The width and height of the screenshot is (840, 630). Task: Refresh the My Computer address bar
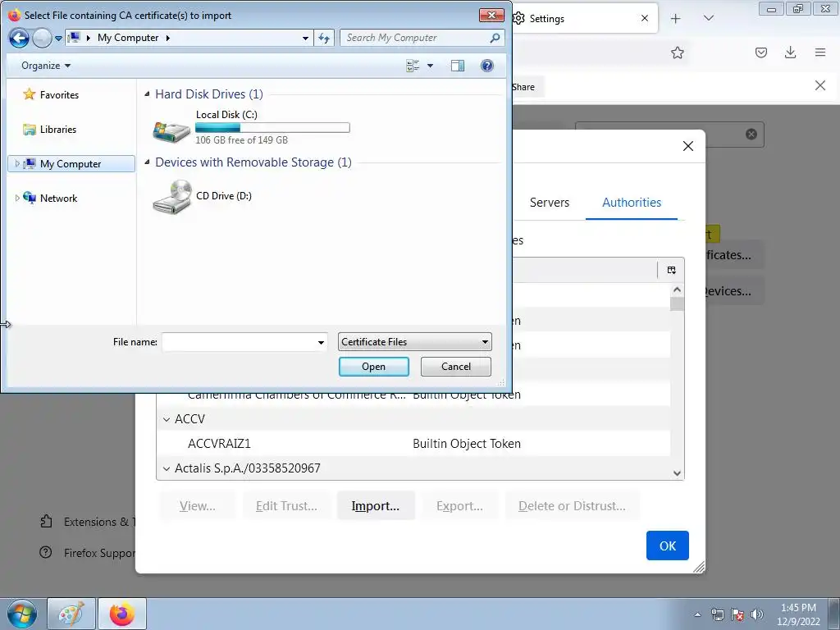pos(324,38)
